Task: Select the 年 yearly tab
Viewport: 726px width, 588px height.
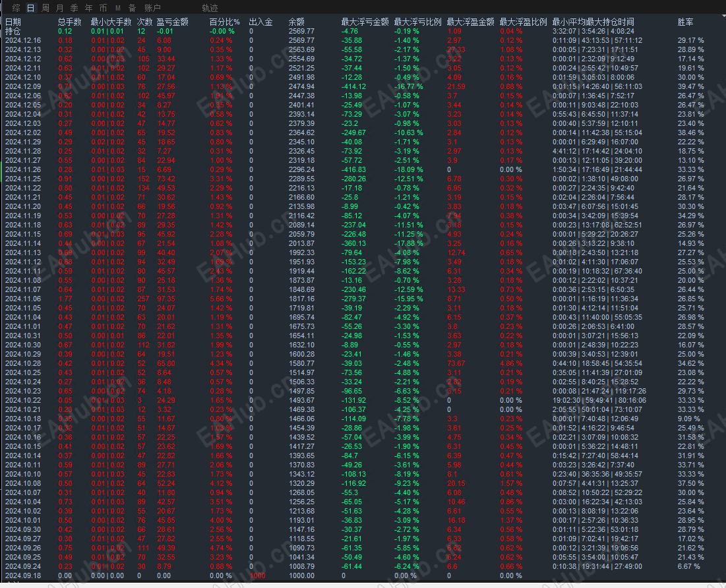Action: (x=89, y=8)
